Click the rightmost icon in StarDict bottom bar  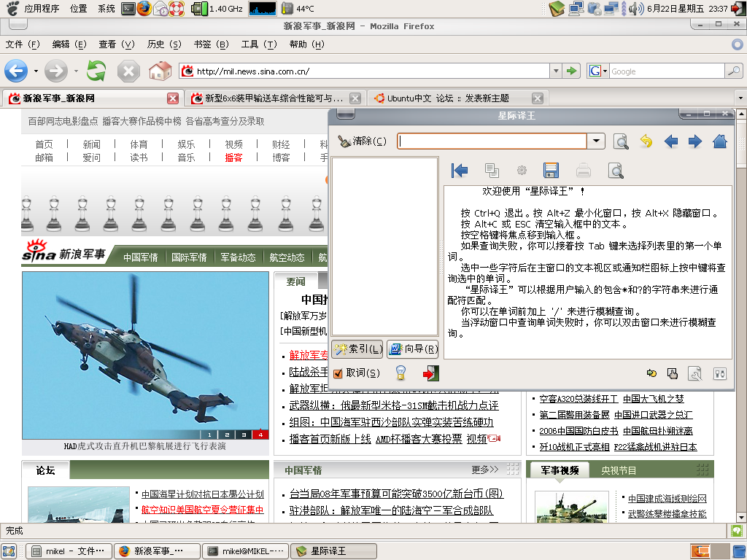(720, 374)
